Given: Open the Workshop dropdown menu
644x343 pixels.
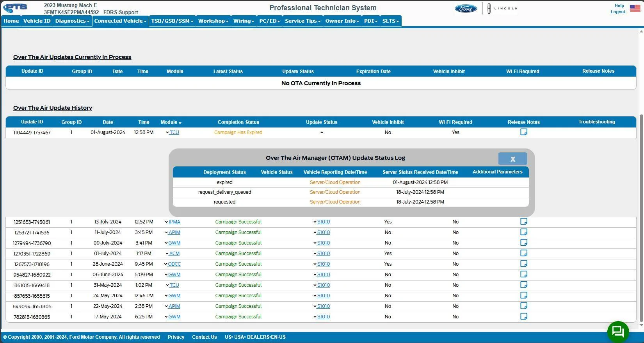Looking at the screenshot, I should pyautogui.click(x=213, y=21).
